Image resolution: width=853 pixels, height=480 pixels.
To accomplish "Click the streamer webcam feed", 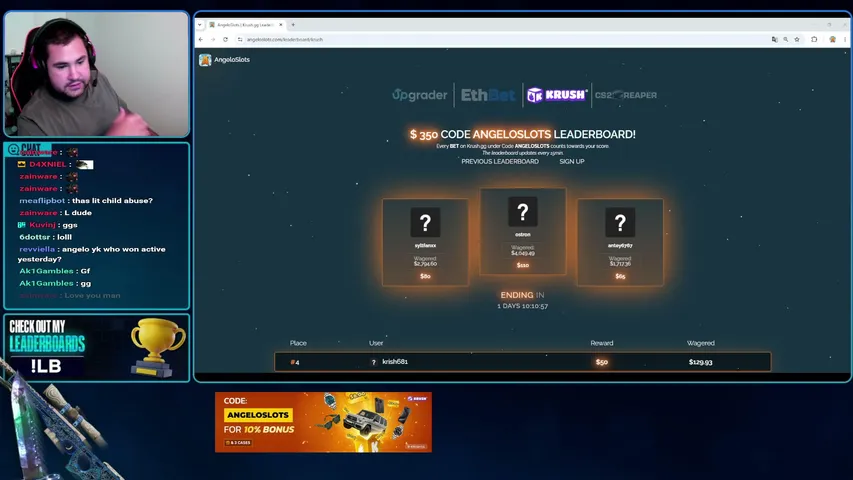I will 97,74.
